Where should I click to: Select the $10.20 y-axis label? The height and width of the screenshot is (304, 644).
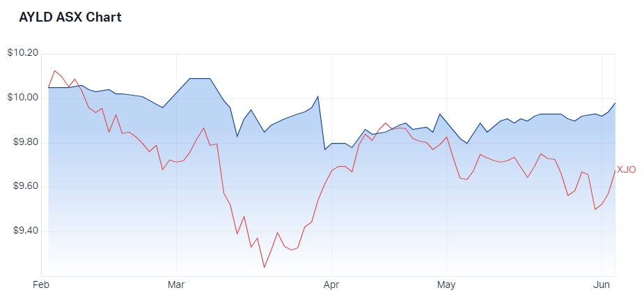click(22, 53)
